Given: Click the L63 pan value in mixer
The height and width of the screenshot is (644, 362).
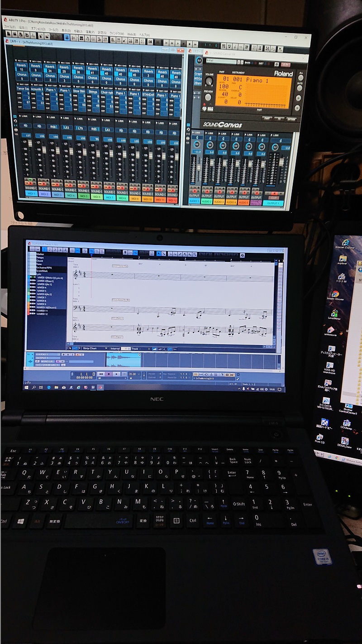Looking at the screenshot, I should [67, 128].
